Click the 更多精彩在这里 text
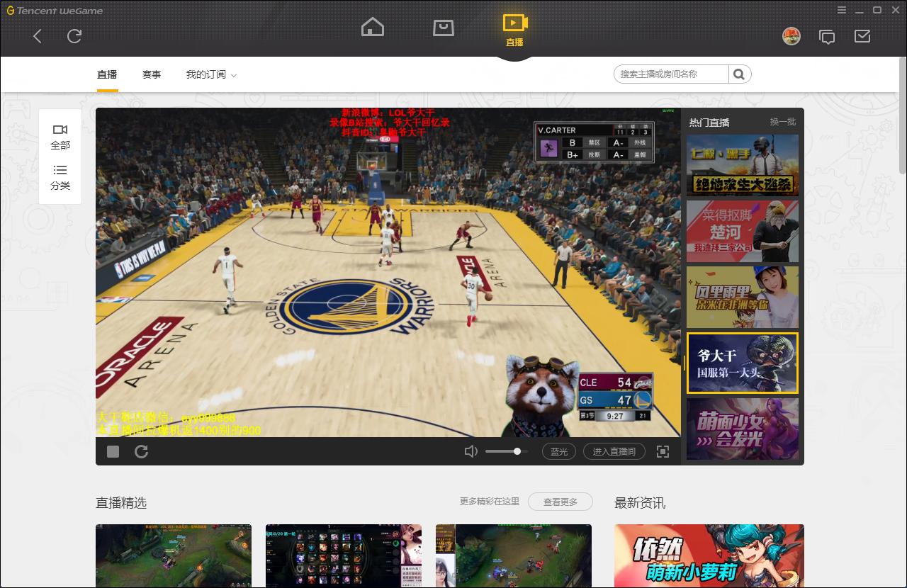907x588 pixels. [490, 502]
